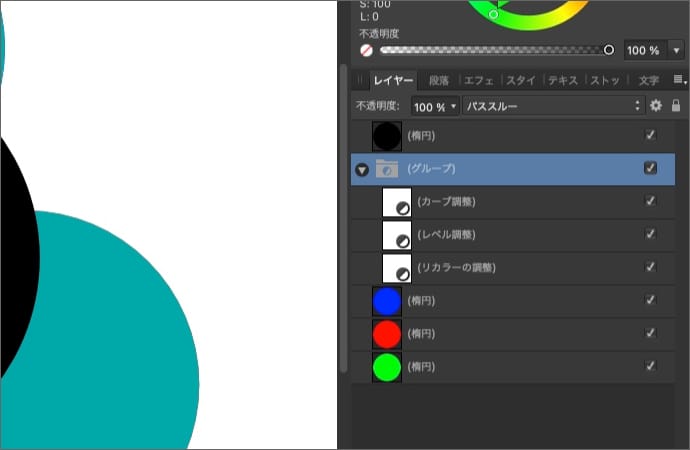Click the color opacity slider handle
This screenshot has width=690, height=450.
tap(608, 49)
